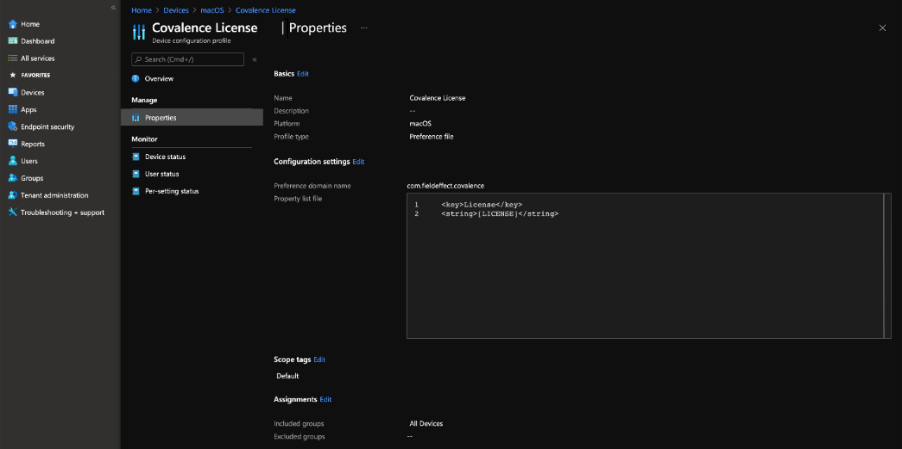Click the Endpoint security shield icon
Image resolution: width=902 pixels, height=449 pixels.
pyautogui.click(x=13, y=126)
